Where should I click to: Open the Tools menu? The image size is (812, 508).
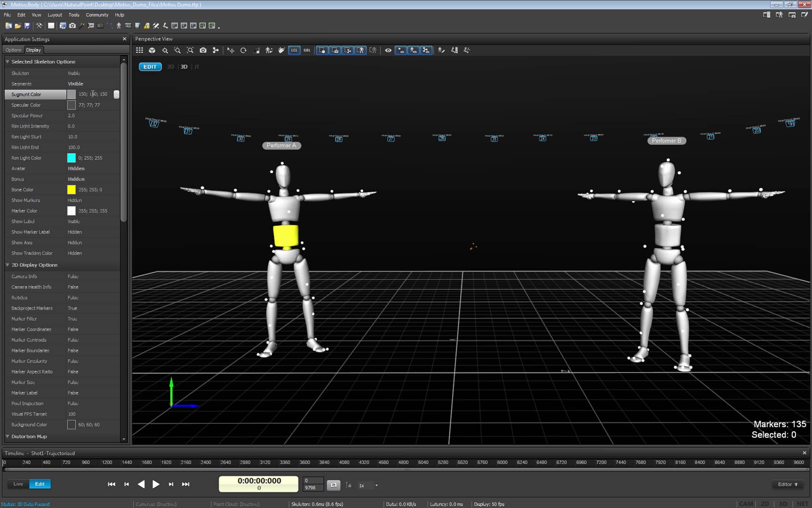coord(74,15)
